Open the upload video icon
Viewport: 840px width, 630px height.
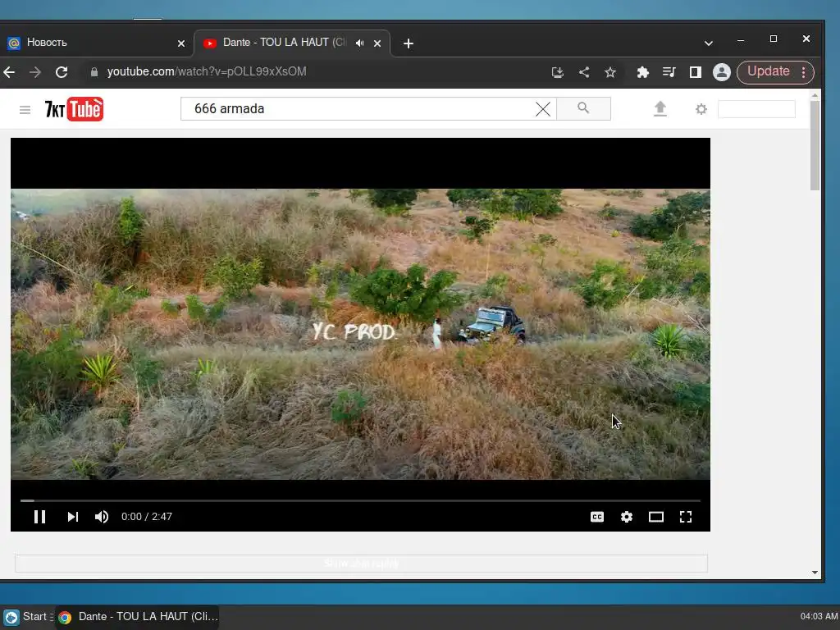pos(660,109)
